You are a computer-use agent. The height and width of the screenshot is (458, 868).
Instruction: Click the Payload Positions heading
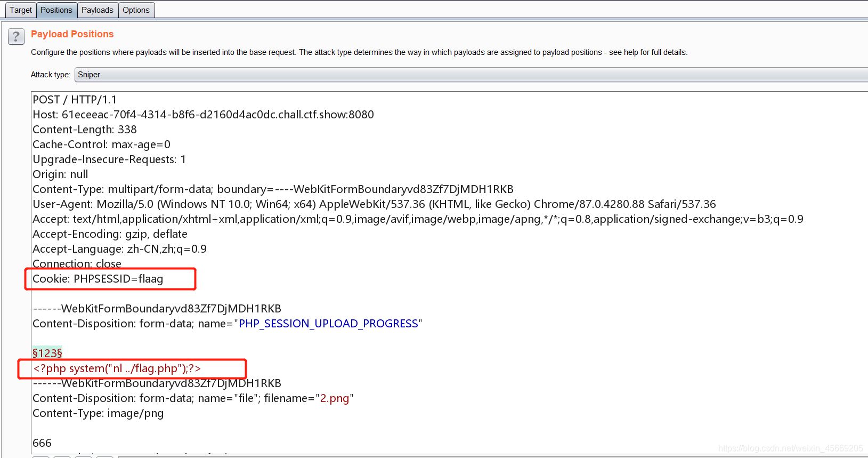(72, 34)
